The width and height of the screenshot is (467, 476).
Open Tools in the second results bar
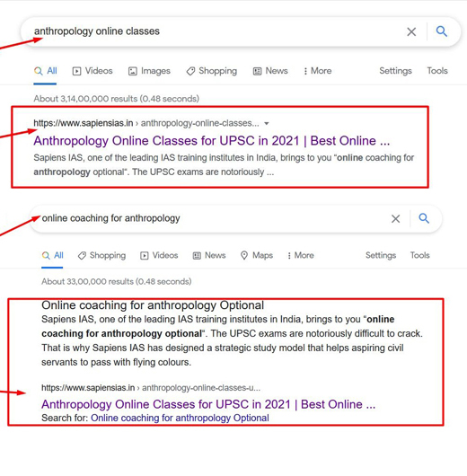(x=420, y=255)
